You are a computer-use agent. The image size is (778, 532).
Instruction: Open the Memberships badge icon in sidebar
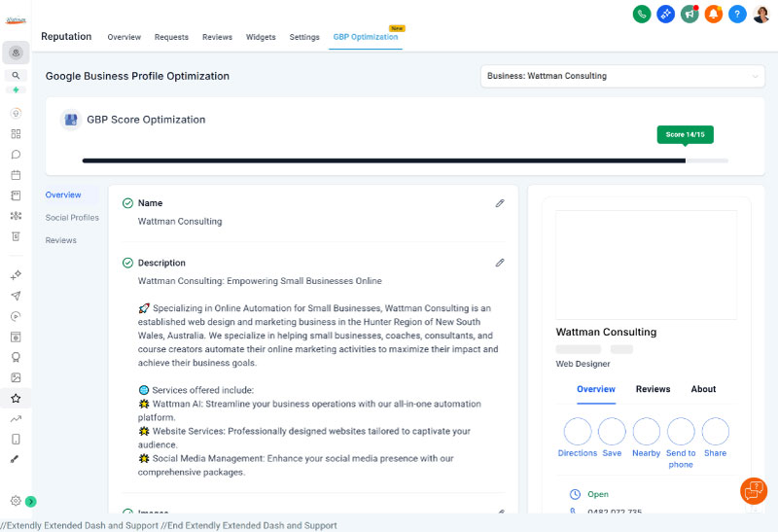click(16, 357)
